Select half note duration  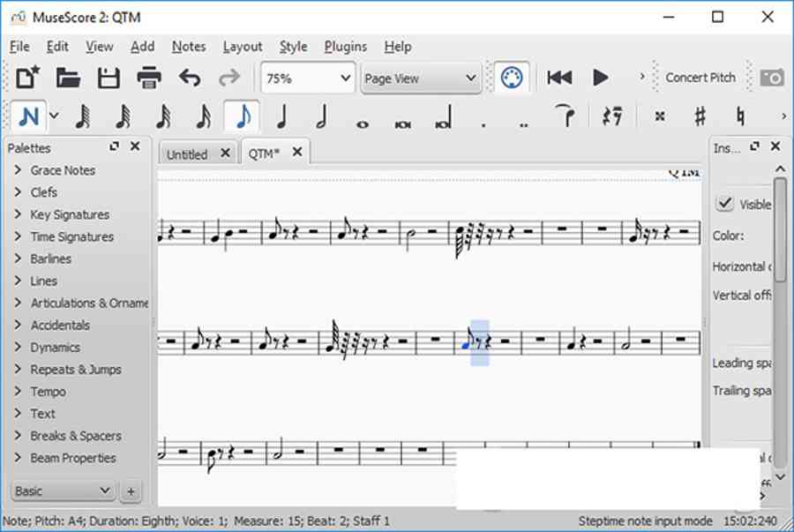tap(322, 116)
